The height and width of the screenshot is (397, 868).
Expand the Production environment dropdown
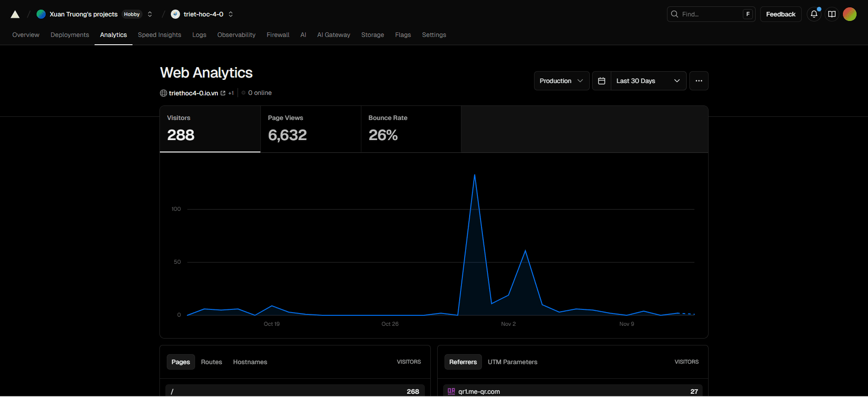[x=561, y=81]
